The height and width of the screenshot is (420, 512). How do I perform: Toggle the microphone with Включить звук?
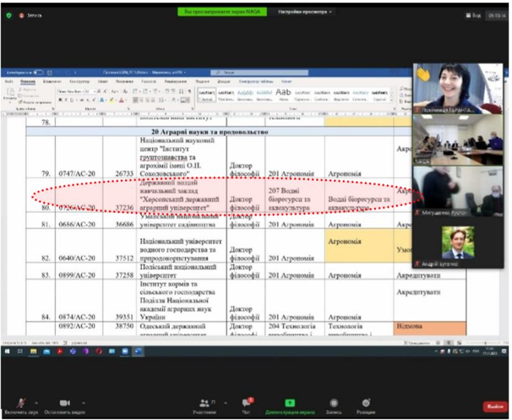pos(21,406)
